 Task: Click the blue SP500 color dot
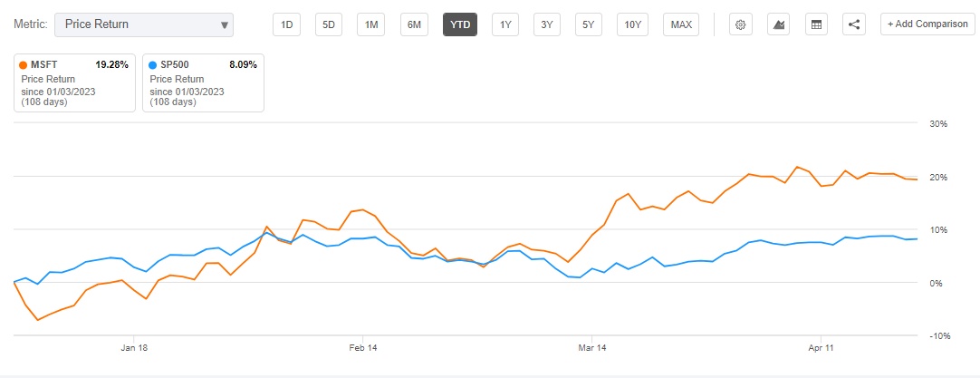[x=152, y=65]
